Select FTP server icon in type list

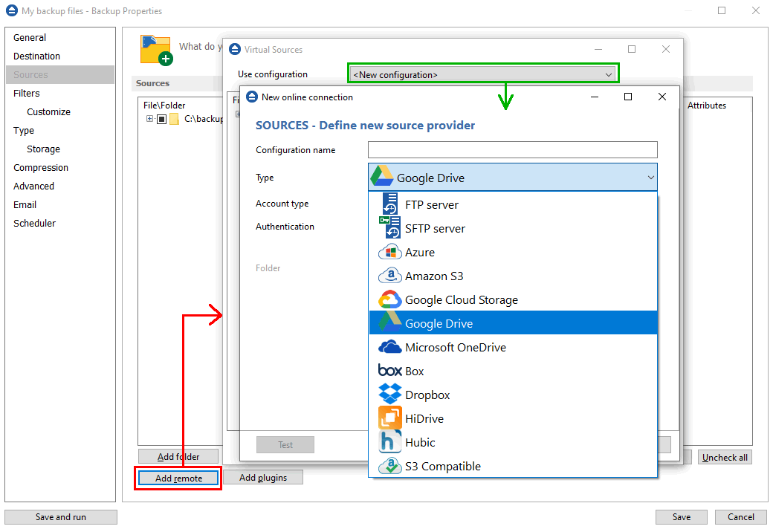(390, 204)
